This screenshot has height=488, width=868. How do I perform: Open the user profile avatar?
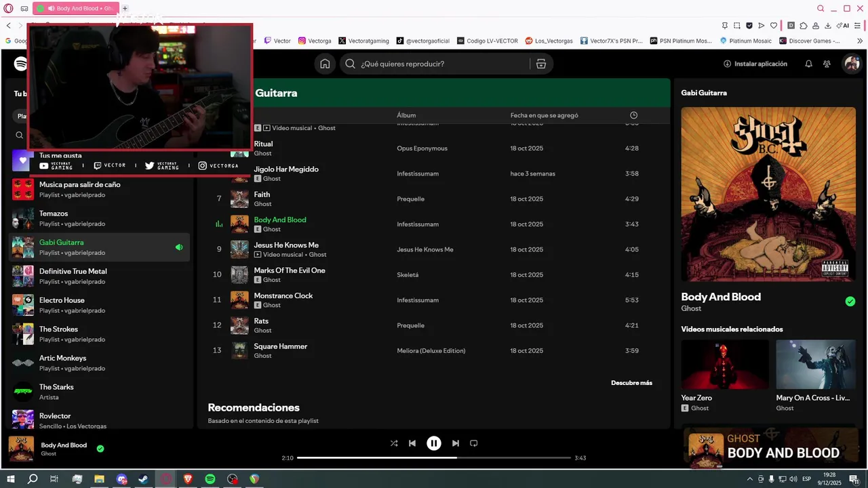click(x=852, y=64)
